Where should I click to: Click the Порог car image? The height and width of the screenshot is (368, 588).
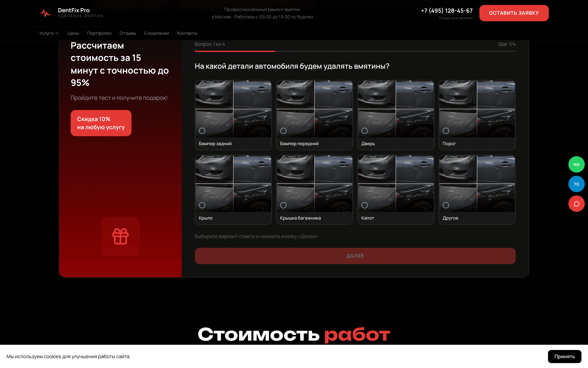tap(477, 109)
